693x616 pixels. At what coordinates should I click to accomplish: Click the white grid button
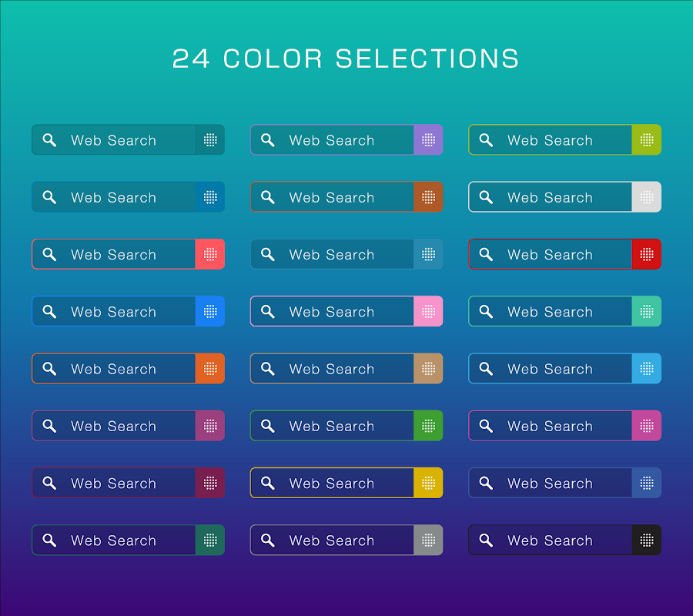pyautogui.click(x=647, y=196)
